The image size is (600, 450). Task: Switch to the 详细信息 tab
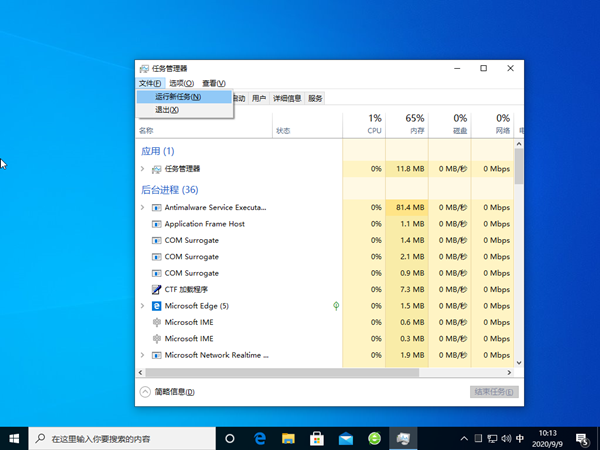pyautogui.click(x=287, y=98)
